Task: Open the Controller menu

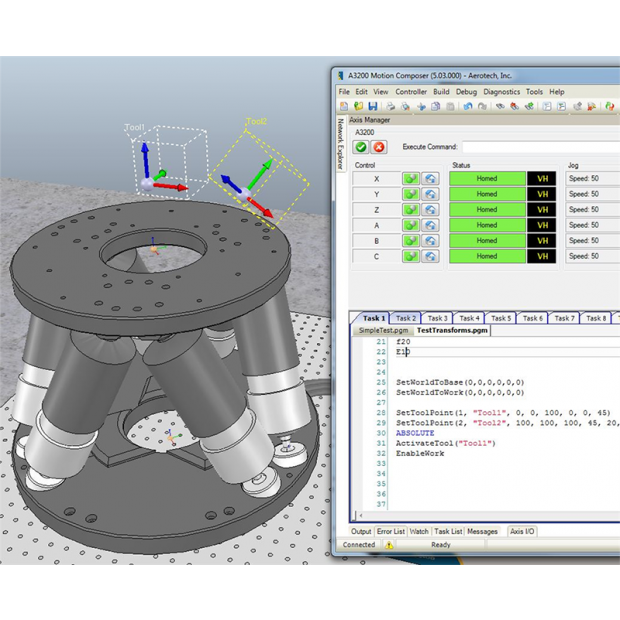Action: click(410, 92)
